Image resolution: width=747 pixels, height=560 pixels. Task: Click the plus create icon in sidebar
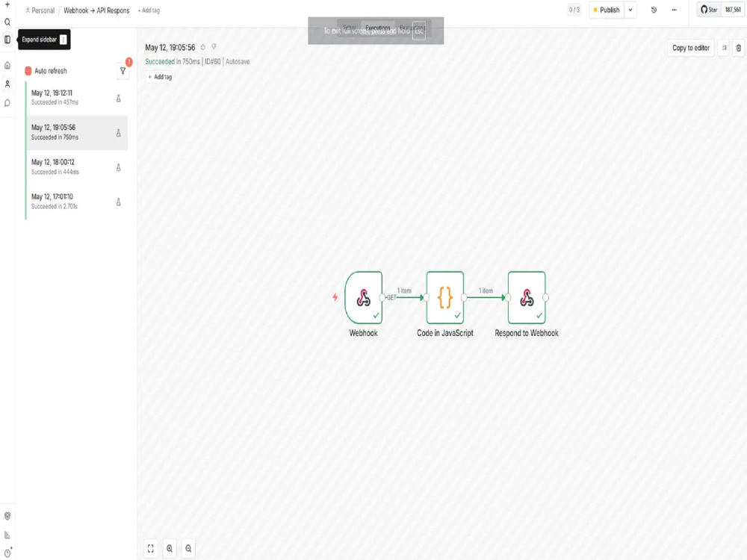(7, 4)
